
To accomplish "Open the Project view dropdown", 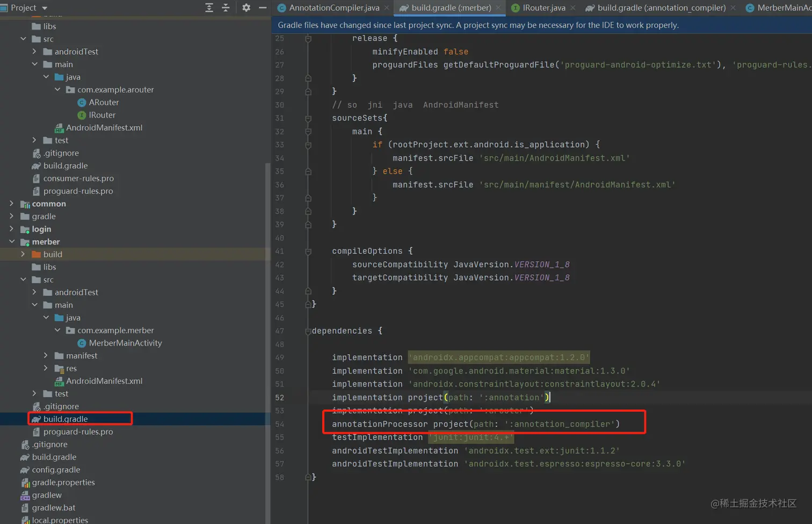I will pyautogui.click(x=45, y=8).
